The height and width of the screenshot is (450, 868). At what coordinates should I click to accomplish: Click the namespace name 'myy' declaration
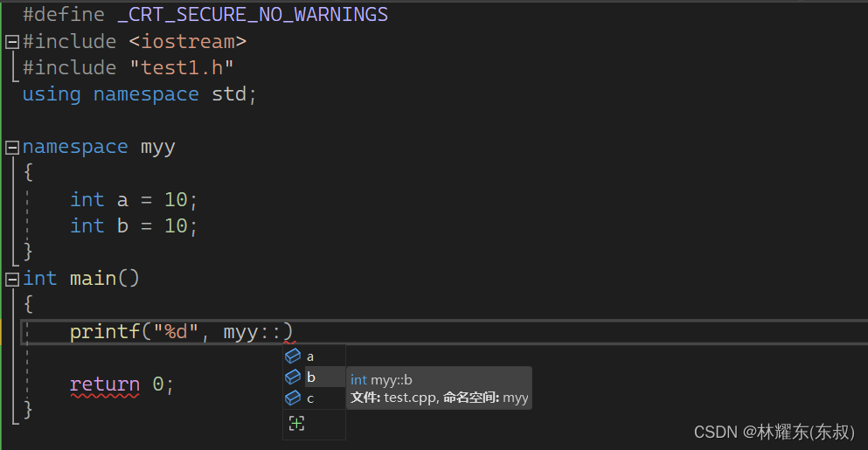point(157,147)
